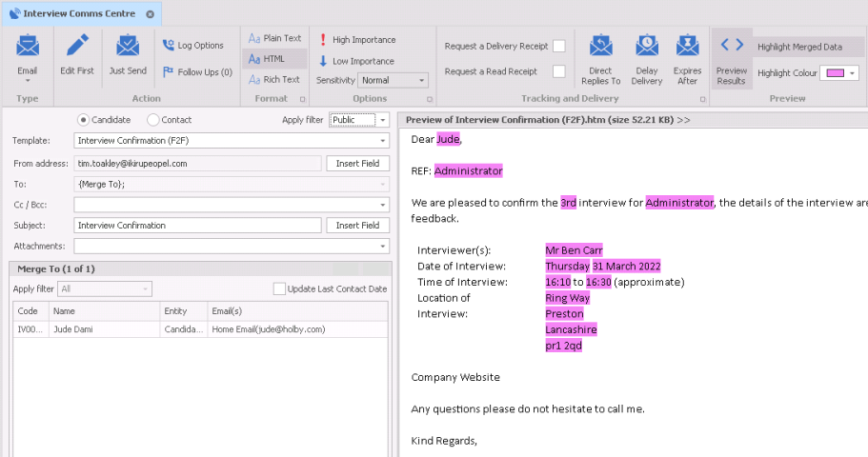
Task: Click the Edit First pencil icon
Action: pos(77,48)
